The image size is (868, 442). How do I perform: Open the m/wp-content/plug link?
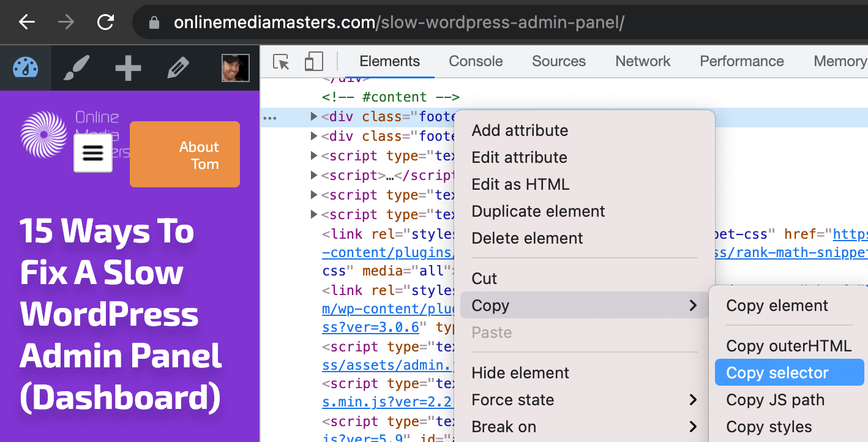point(388,310)
